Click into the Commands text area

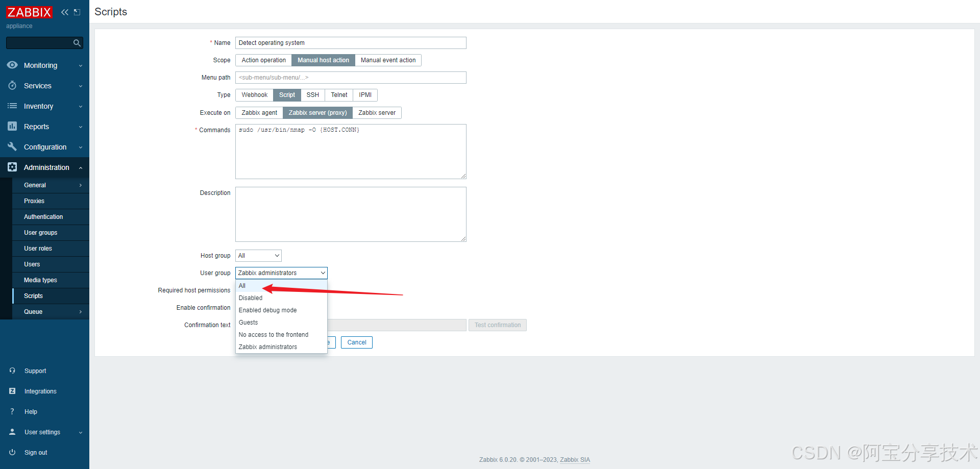tap(351, 152)
